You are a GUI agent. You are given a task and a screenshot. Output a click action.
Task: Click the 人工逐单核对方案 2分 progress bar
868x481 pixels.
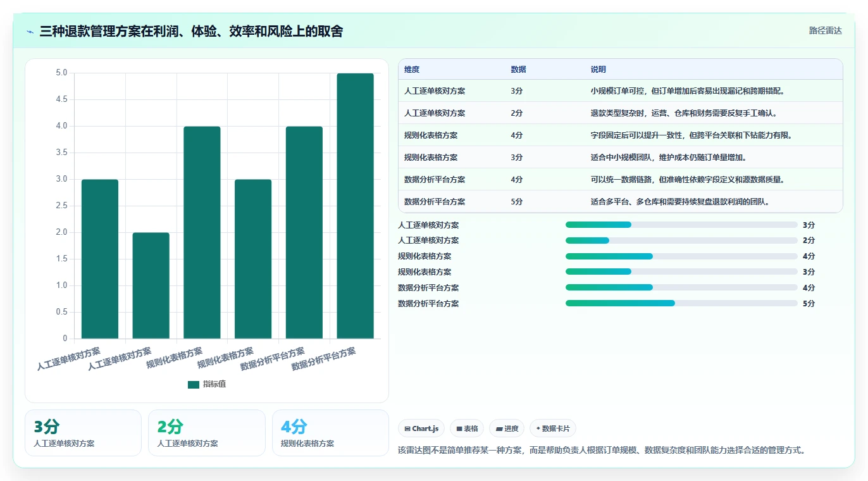[x=681, y=240]
